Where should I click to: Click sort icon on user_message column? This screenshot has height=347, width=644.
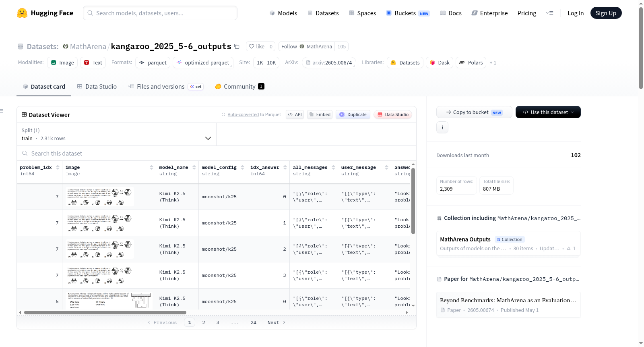(x=386, y=167)
